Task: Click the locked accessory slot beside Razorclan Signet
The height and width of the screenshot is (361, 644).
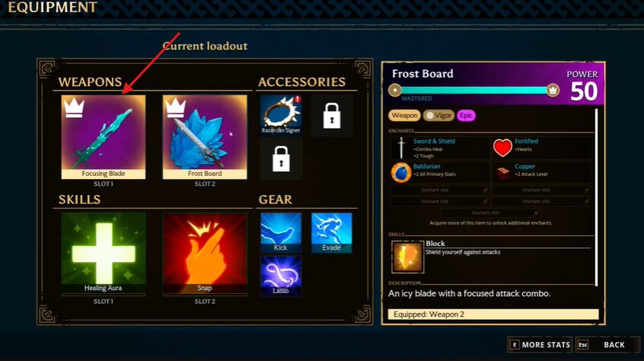Action: 332,116
